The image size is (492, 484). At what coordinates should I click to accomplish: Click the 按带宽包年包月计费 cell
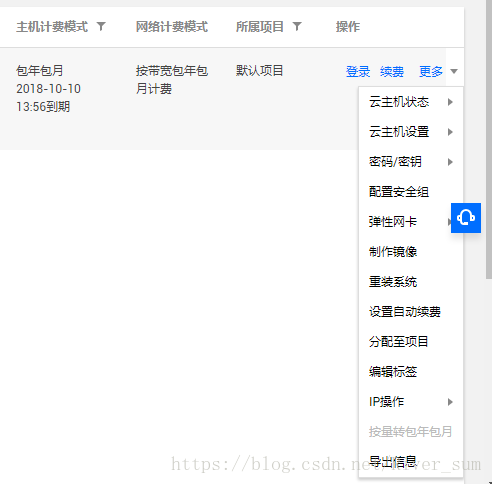[x=172, y=80]
